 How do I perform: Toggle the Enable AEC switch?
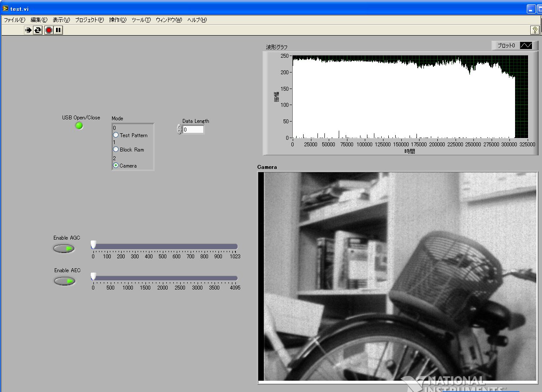tap(64, 281)
